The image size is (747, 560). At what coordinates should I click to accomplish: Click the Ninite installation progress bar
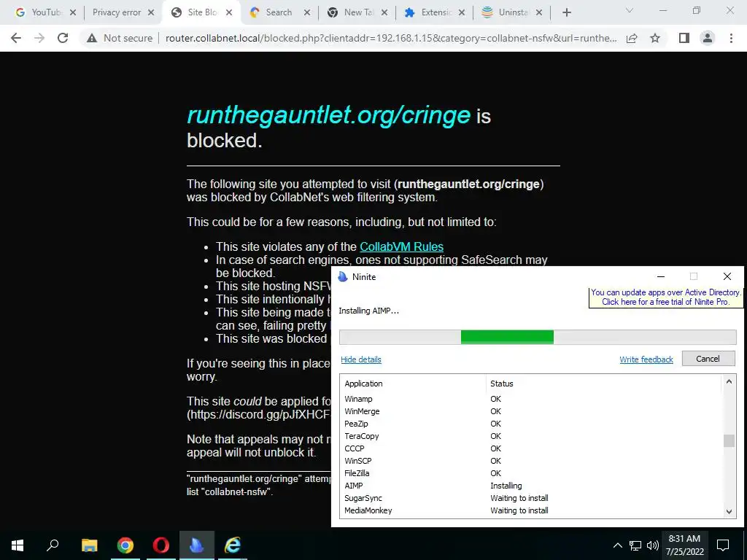click(538, 337)
